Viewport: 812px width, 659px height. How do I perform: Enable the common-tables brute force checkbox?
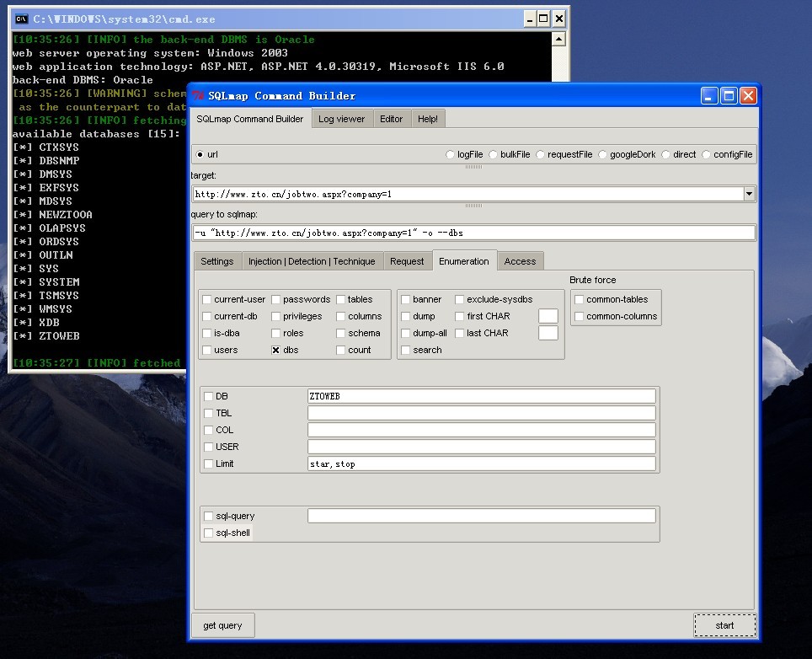[580, 299]
